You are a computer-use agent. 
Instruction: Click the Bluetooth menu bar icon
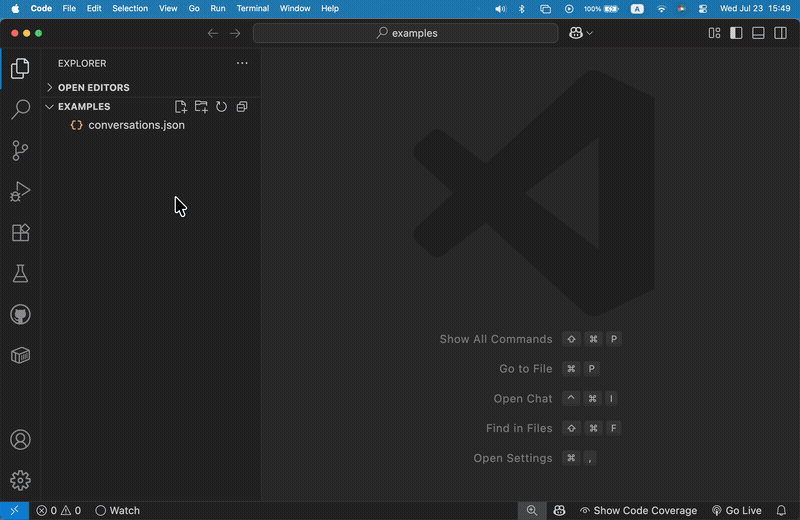coord(522,9)
